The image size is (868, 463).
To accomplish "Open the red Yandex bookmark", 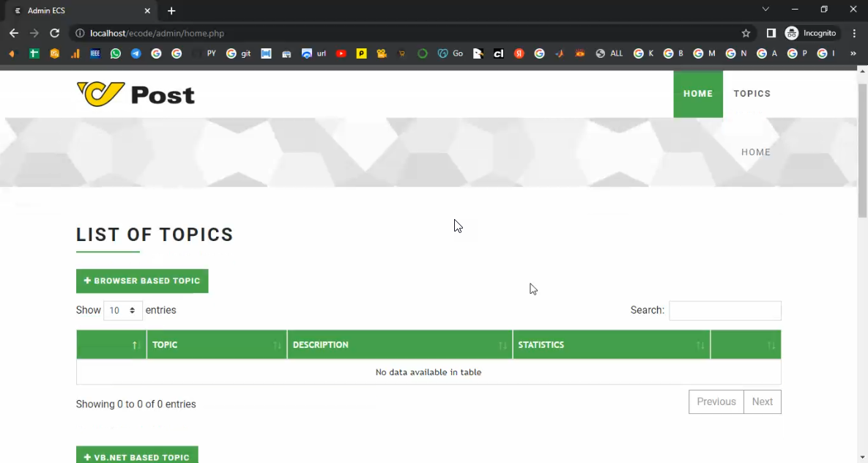I will pos(519,53).
